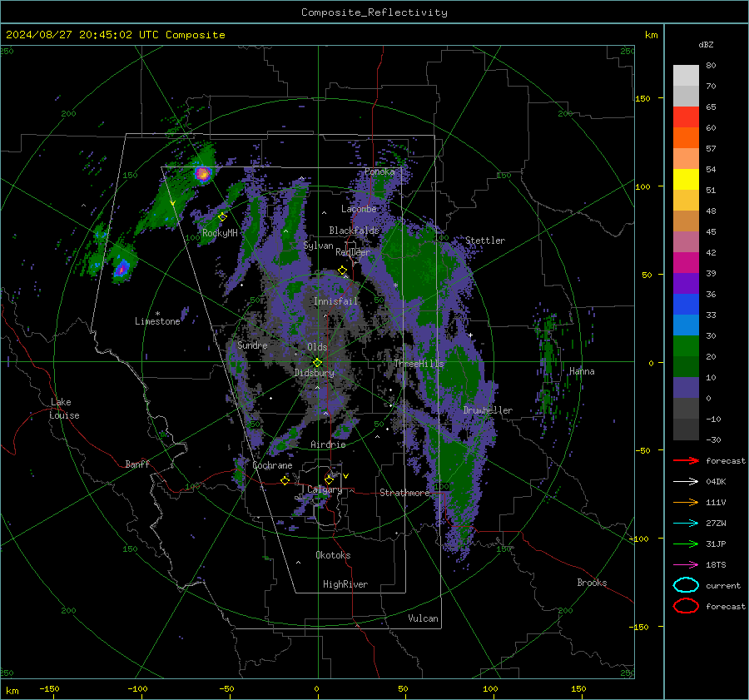Click the Sylvan city label

tap(318, 246)
